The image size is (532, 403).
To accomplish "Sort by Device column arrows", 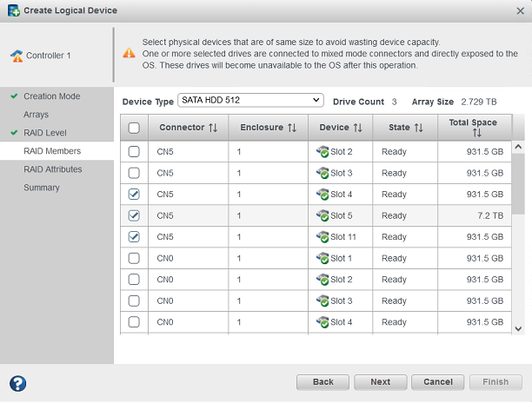I will click(357, 128).
